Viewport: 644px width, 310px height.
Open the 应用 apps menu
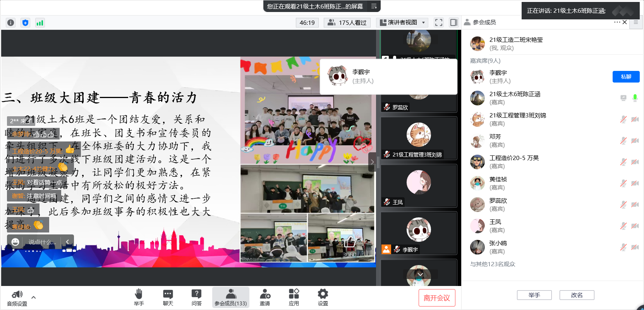[x=294, y=297]
